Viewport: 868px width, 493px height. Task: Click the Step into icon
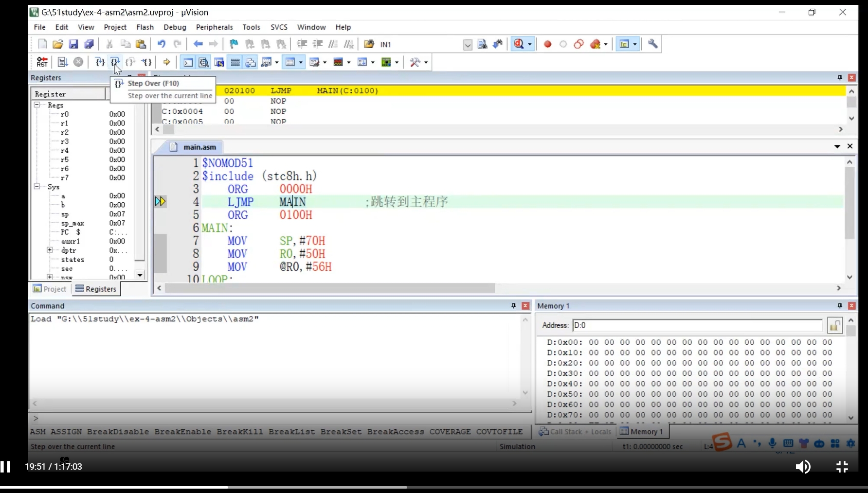pyautogui.click(x=100, y=62)
